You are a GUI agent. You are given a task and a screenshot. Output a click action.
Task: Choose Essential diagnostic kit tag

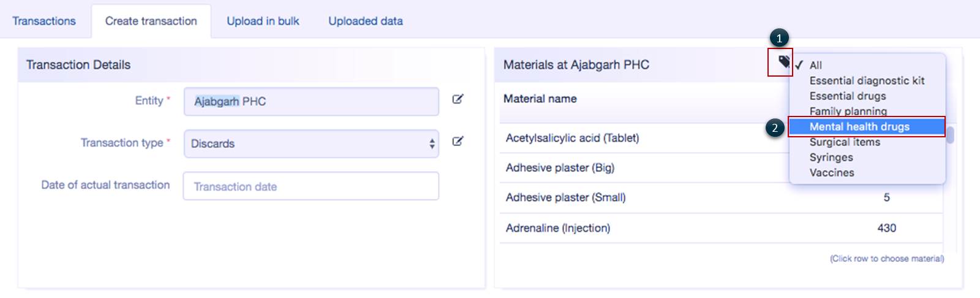(867, 80)
